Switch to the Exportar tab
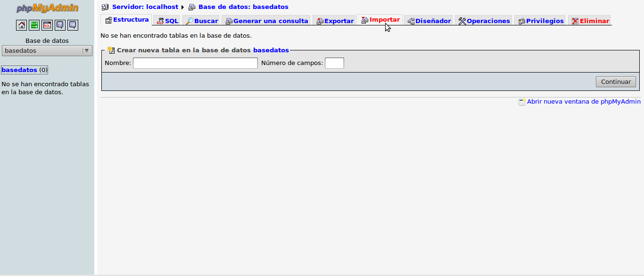644x276 pixels. tap(335, 21)
